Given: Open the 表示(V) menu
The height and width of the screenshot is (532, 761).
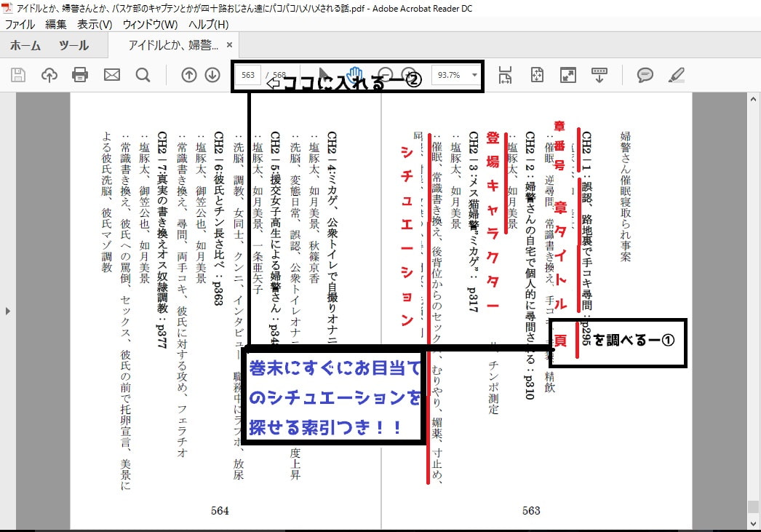Looking at the screenshot, I should click(95, 24).
